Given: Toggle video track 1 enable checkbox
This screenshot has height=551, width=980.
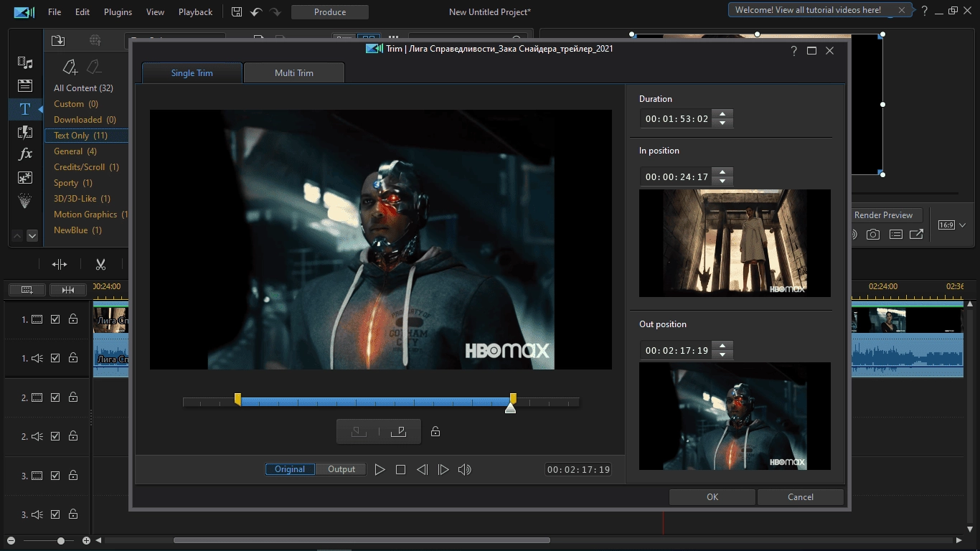Looking at the screenshot, I should click(x=55, y=320).
